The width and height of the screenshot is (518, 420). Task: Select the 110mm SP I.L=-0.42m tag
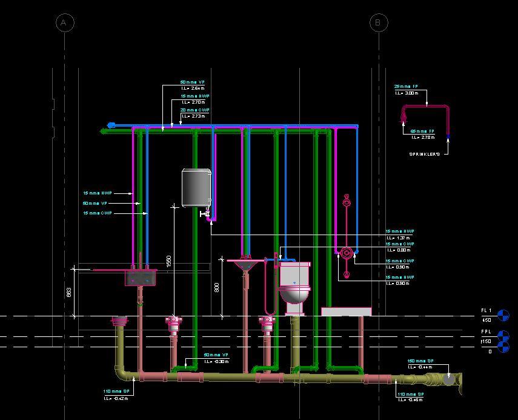pos(116,395)
